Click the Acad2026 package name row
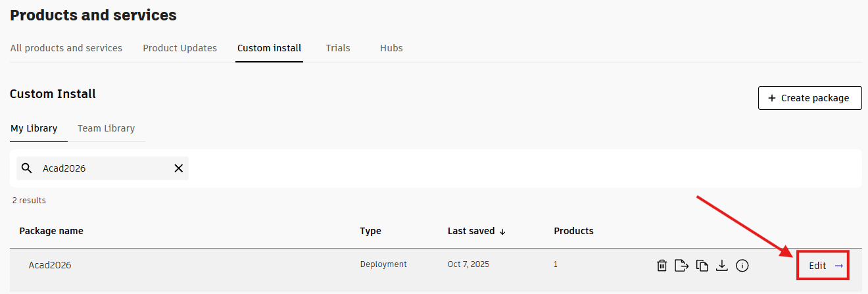The image size is (868, 294). click(x=50, y=265)
